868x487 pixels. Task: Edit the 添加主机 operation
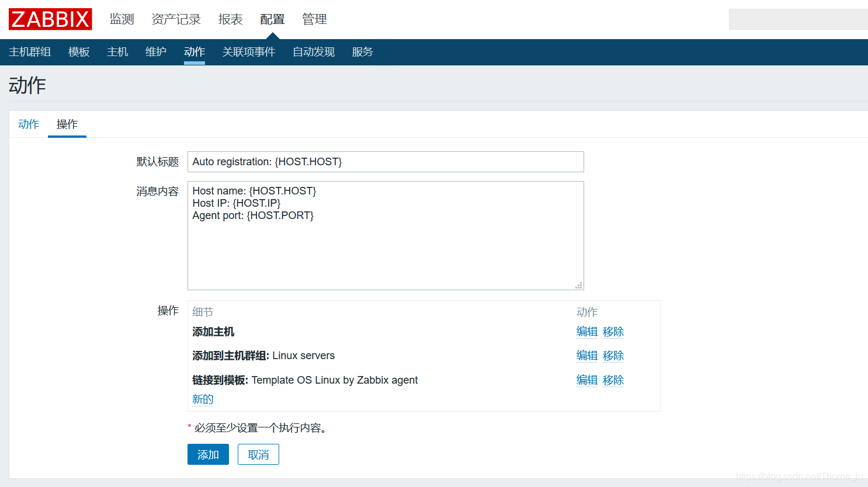(x=587, y=332)
